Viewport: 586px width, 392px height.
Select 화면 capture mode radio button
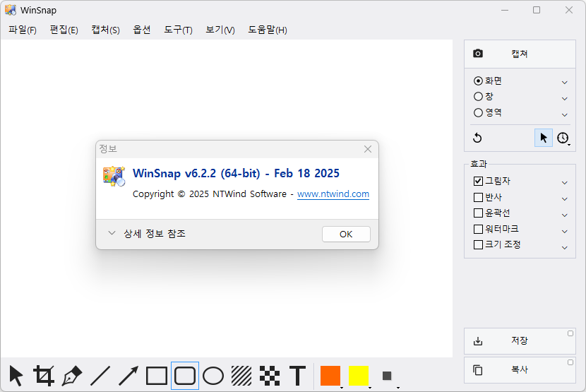478,81
